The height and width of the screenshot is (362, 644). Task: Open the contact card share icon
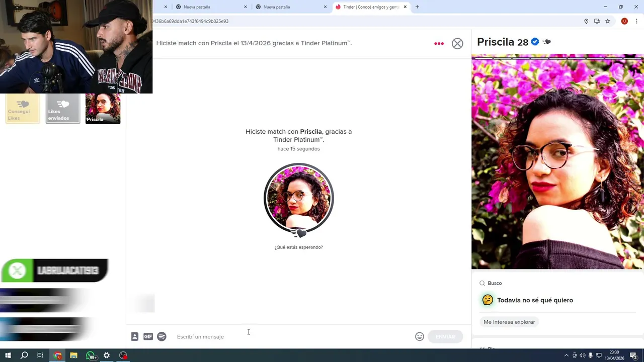pos(135,337)
